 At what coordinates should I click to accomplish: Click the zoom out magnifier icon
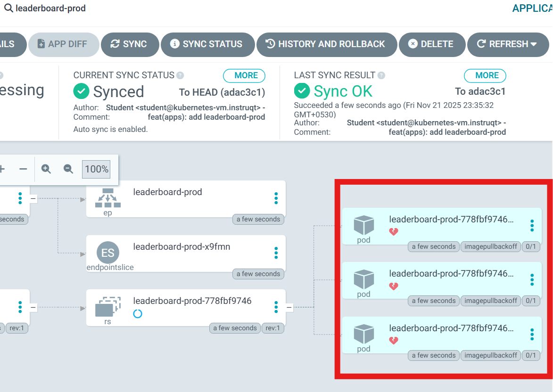coord(68,169)
